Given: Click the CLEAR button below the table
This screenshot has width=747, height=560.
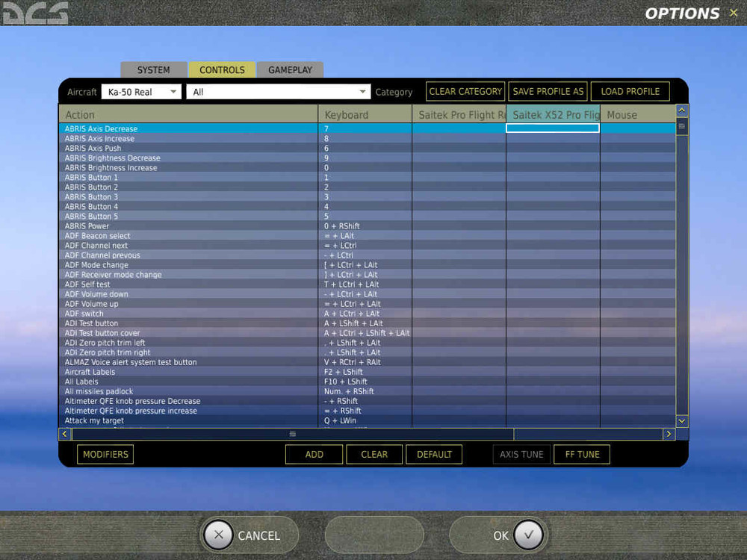Looking at the screenshot, I should click(x=374, y=454).
